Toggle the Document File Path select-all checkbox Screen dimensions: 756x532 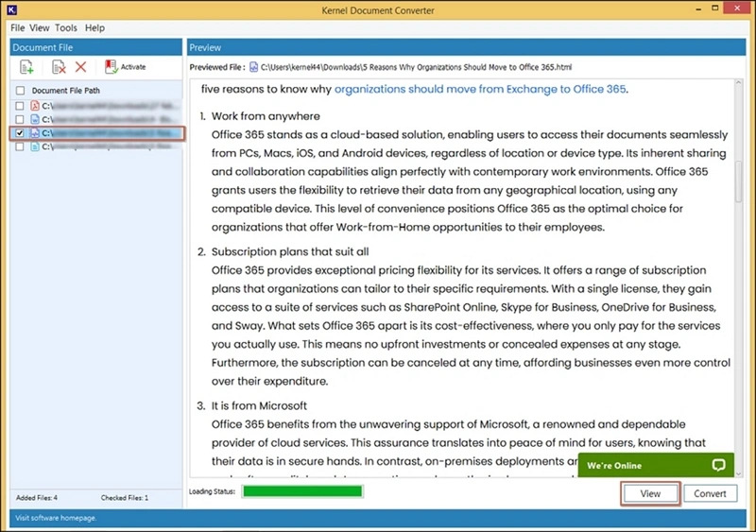point(21,91)
